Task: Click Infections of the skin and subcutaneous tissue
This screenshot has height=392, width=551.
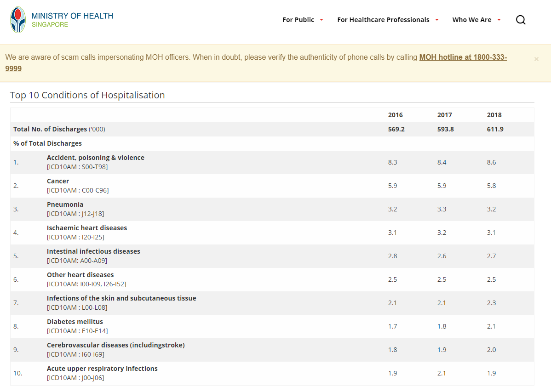Action: (121, 298)
